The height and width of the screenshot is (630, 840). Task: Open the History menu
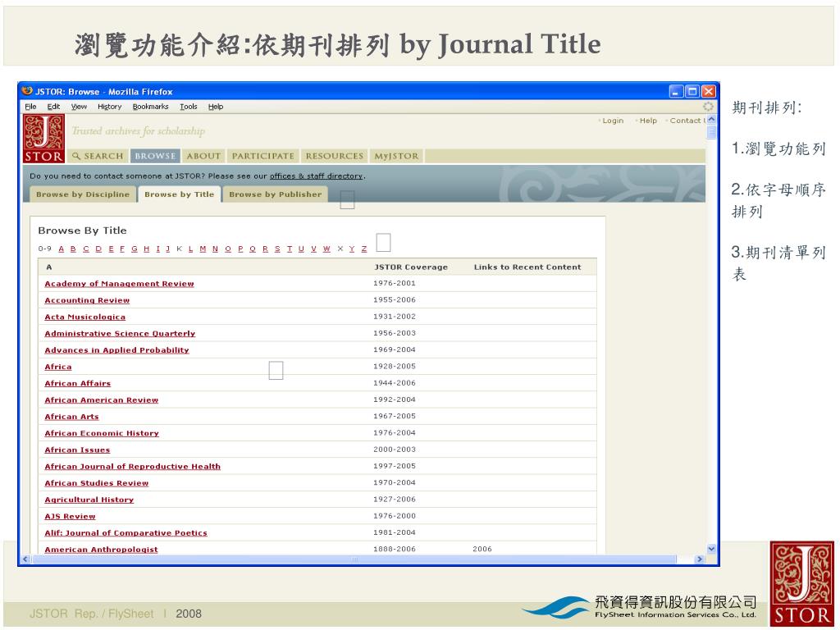(x=110, y=107)
